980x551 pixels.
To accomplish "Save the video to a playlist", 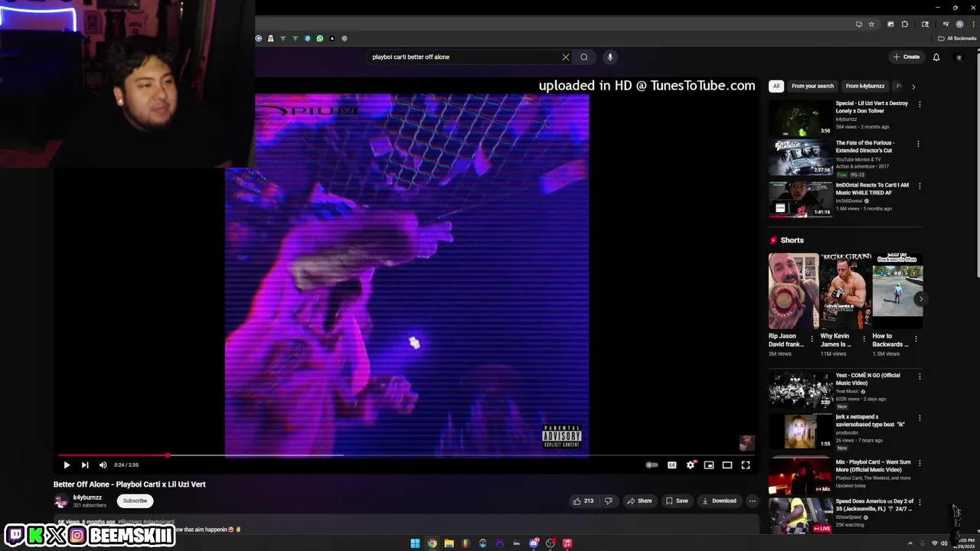I will tap(677, 500).
